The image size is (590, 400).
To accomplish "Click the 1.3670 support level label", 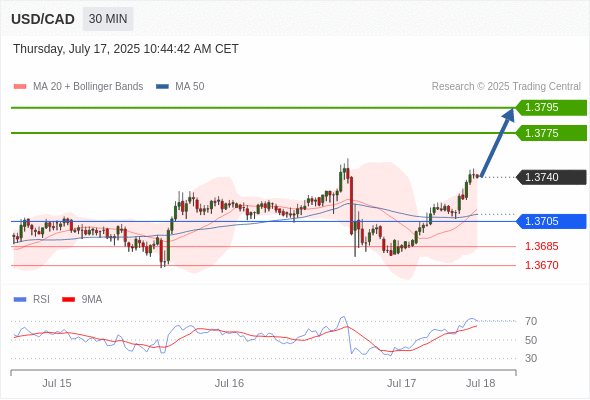I will 542,265.
